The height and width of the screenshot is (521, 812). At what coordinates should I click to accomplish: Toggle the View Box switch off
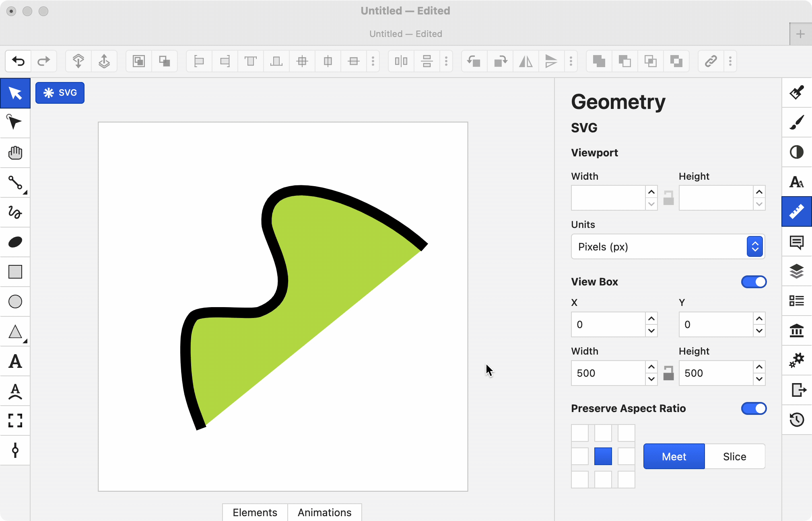click(753, 282)
